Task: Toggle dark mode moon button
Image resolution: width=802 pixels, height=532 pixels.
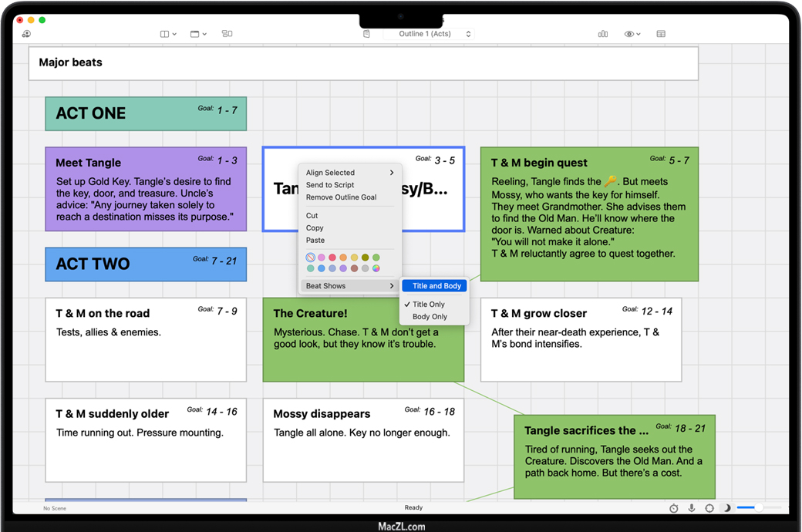Action: coord(726,508)
